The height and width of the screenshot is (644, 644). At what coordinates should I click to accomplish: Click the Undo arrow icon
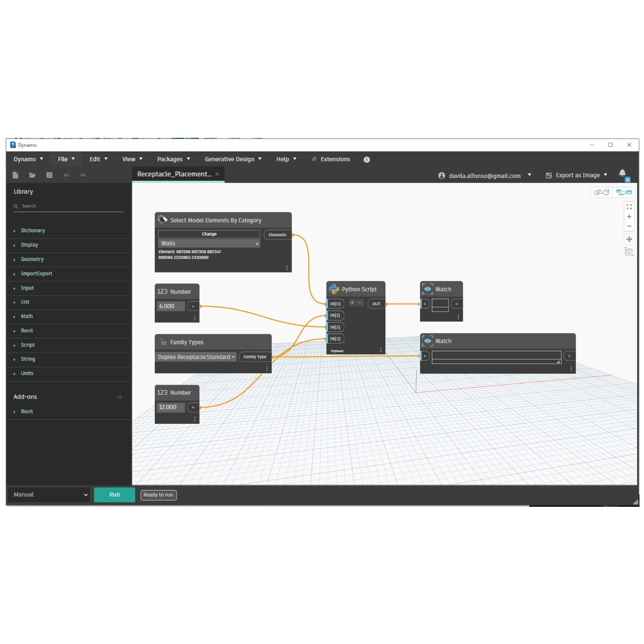coord(66,175)
